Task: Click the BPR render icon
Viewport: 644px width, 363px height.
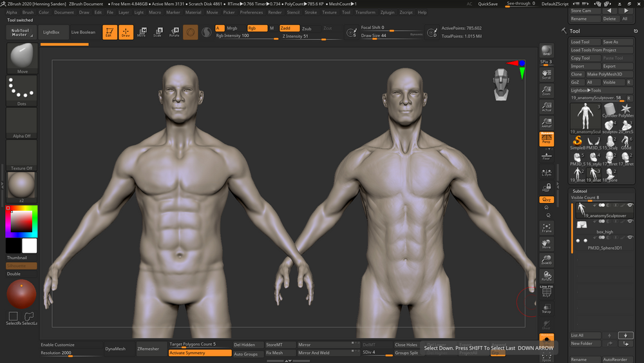Action: [x=546, y=50]
